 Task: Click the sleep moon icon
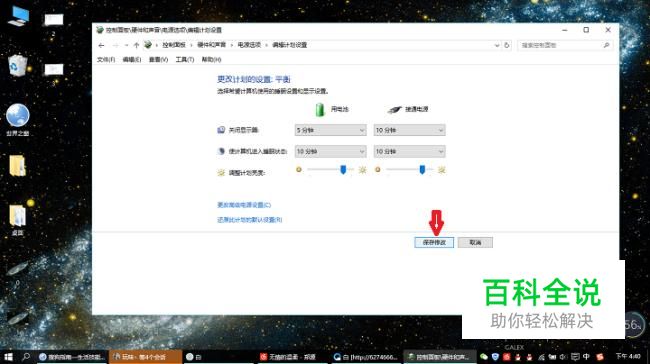coord(221,151)
